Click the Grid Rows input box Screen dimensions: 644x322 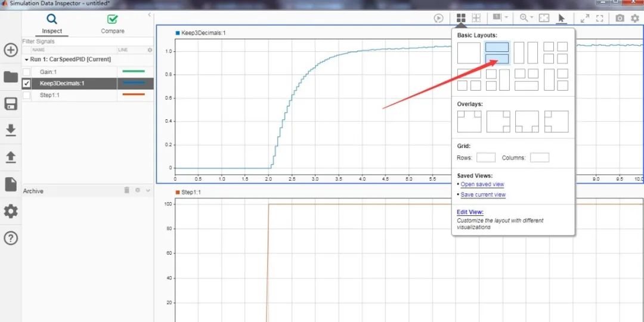(x=486, y=157)
